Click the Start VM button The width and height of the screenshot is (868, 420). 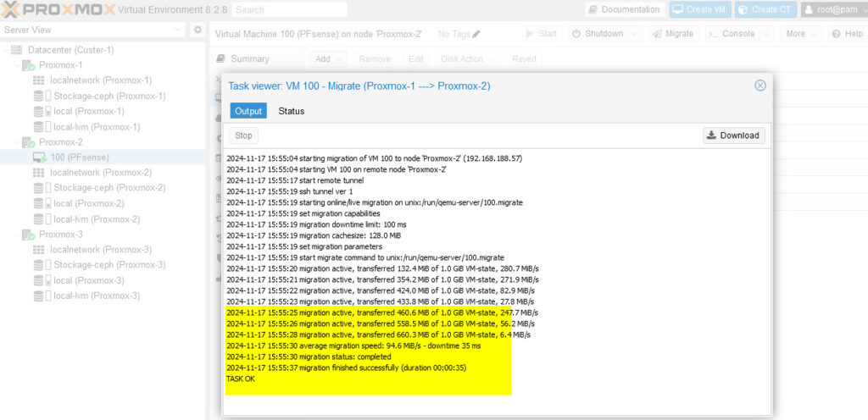point(542,34)
